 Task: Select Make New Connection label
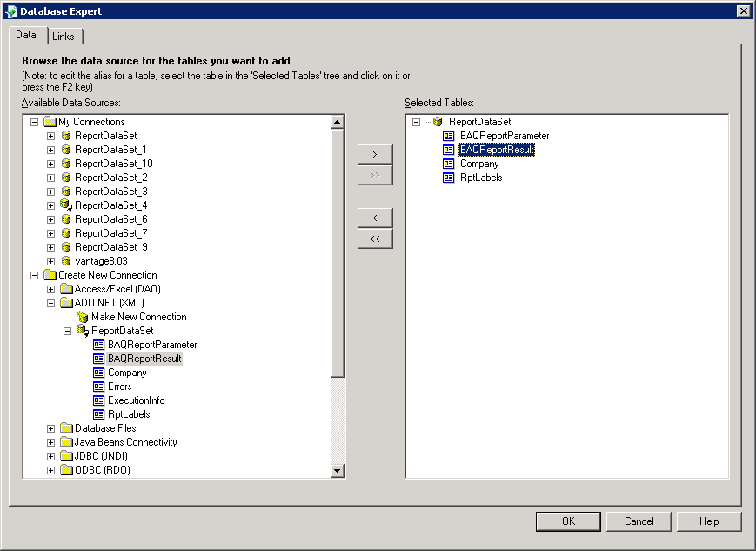[139, 317]
